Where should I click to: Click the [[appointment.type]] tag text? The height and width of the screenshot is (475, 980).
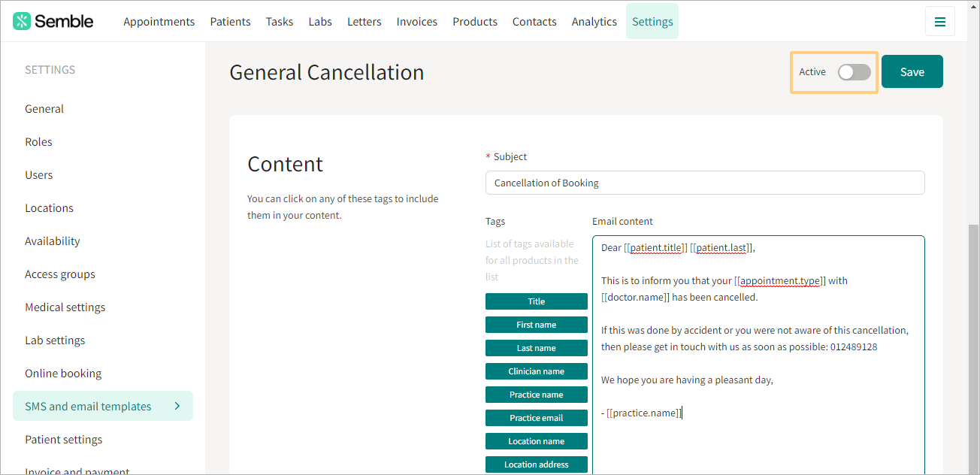pyautogui.click(x=780, y=280)
